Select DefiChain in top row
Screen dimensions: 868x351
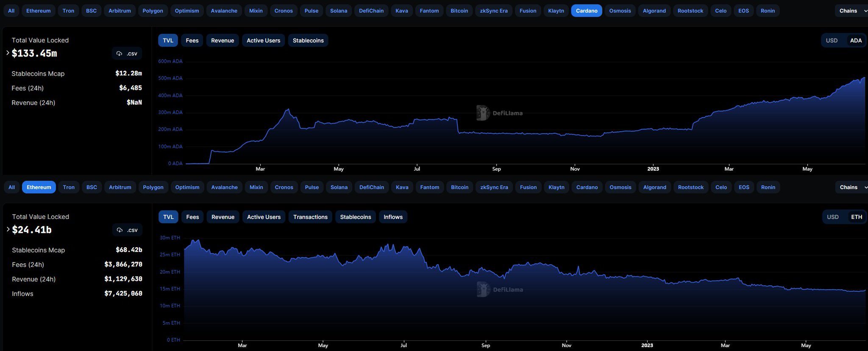pos(371,11)
